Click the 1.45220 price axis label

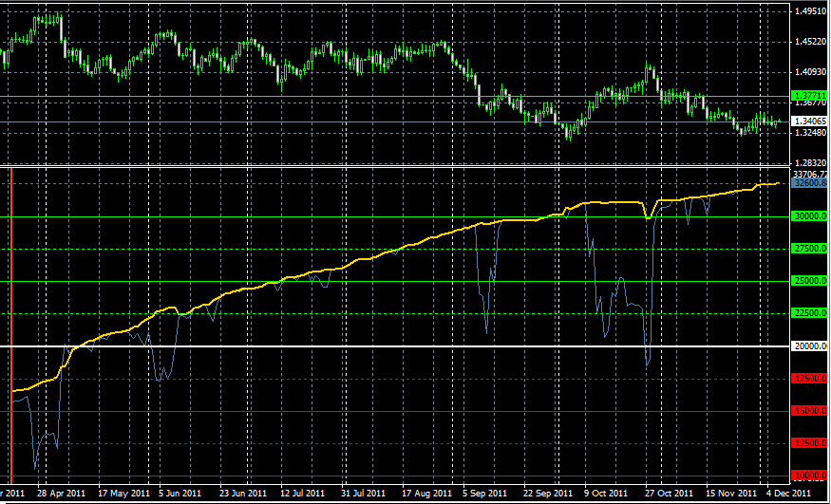(x=810, y=42)
